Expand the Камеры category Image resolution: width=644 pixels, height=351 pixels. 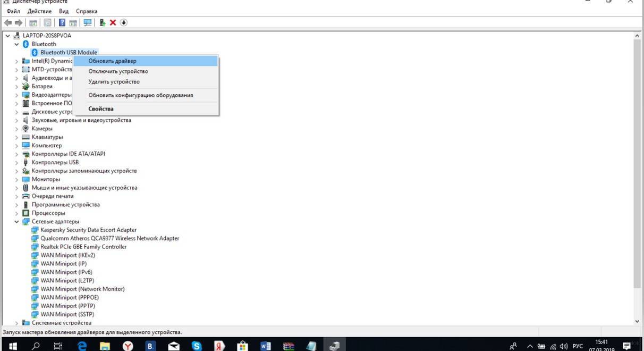(16, 129)
